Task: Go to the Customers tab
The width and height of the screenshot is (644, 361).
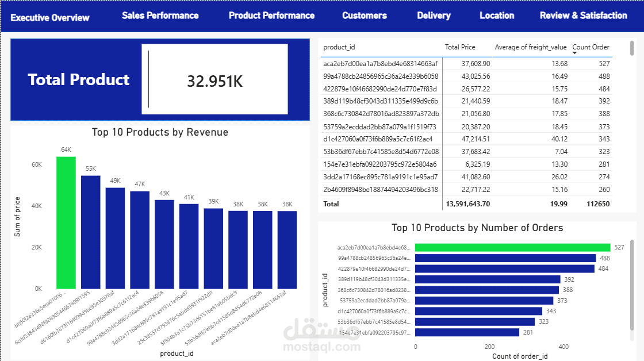Action: (x=365, y=16)
